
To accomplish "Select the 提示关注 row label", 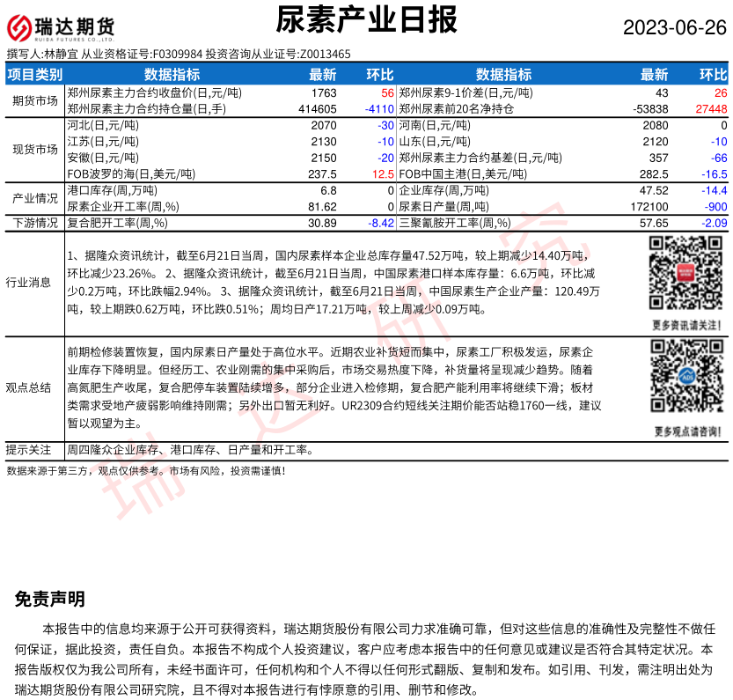I will point(35,450).
